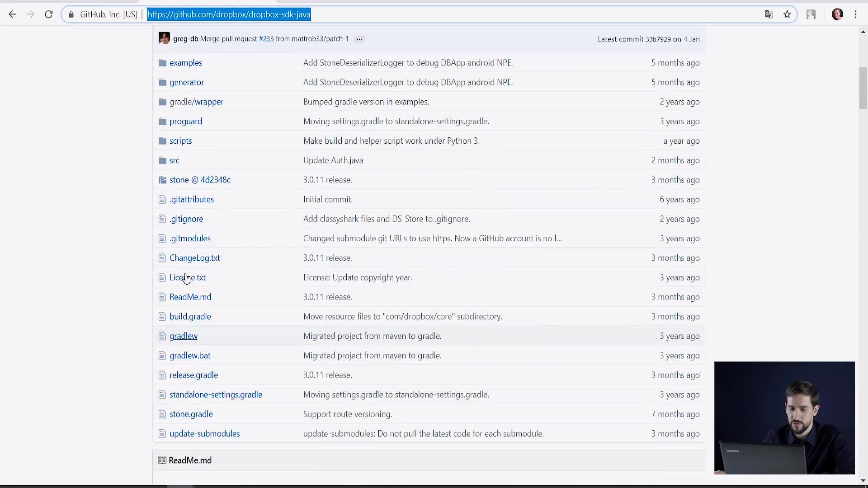Click greg-db avatar image

[x=164, y=38]
